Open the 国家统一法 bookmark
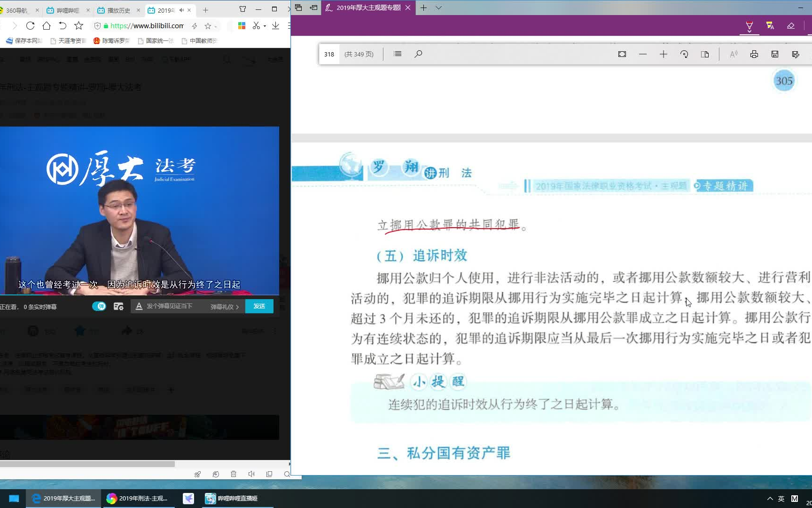The image size is (812, 508). click(156, 41)
